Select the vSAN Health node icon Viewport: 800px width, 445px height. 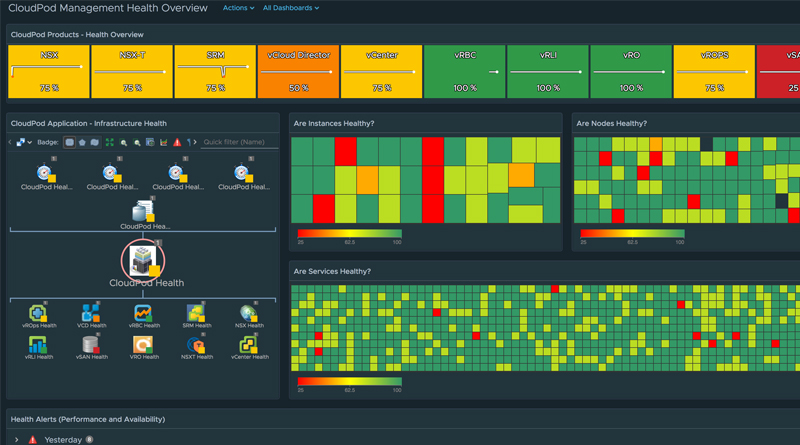(91, 344)
